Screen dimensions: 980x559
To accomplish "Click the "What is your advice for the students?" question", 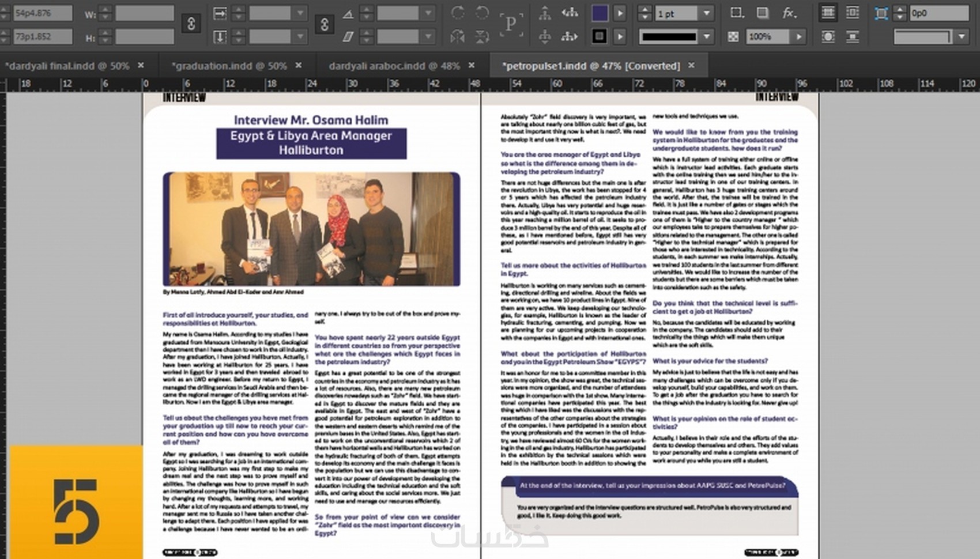I will (x=710, y=361).
